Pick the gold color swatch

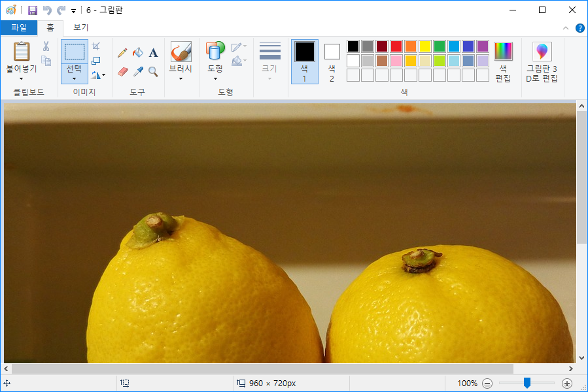click(x=411, y=60)
